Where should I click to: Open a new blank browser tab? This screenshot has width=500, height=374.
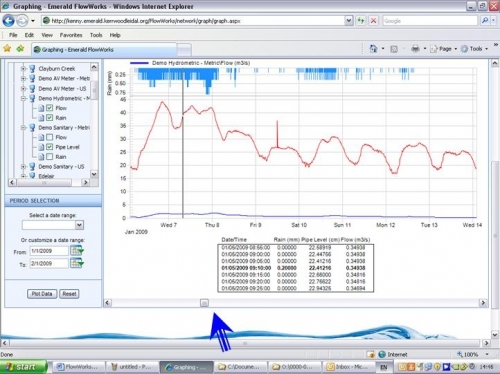click(184, 50)
